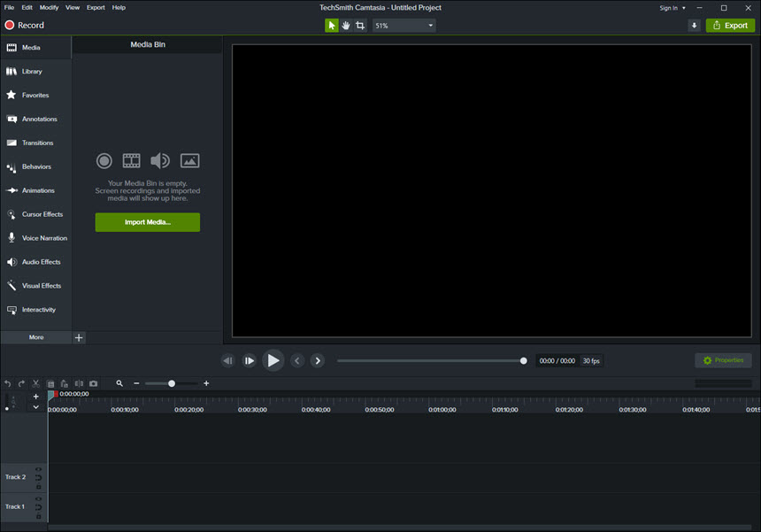Screen dimensions: 761x532
Task: Click the Undo arrow in timeline toolbar
Action: 7,383
